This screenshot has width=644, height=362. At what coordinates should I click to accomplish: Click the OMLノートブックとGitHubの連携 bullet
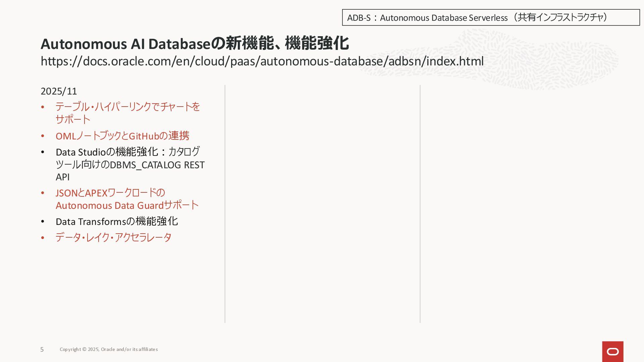(x=122, y=136)
